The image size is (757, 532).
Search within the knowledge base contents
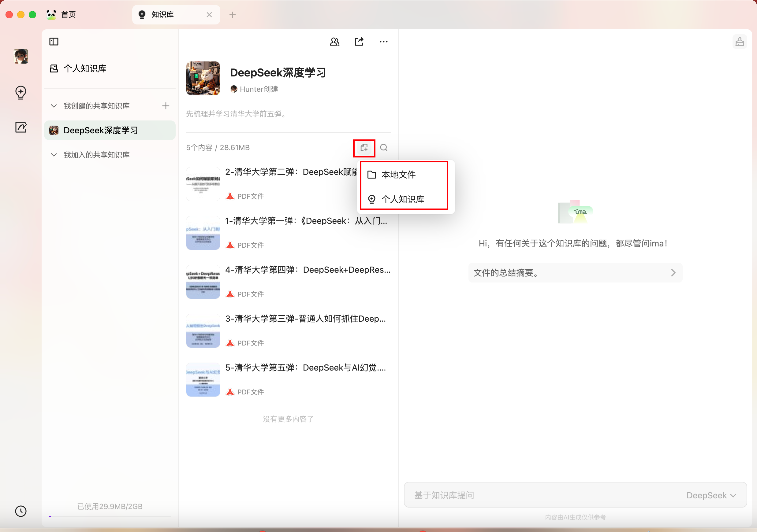(383, 148)
